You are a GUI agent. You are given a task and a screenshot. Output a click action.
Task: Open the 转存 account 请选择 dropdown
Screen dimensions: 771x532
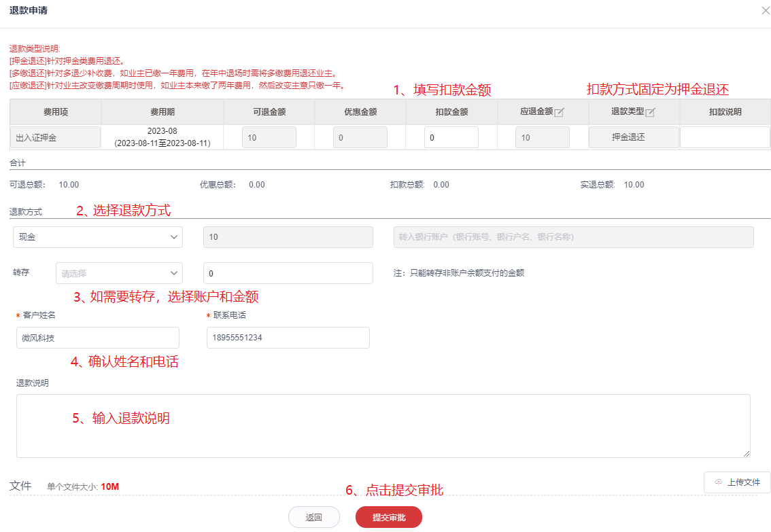tap(119, 273)
